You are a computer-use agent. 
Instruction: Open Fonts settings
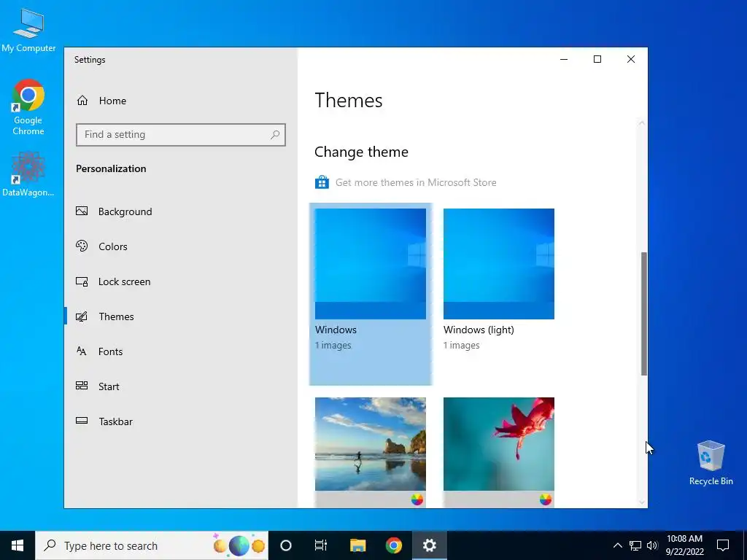[x=181, y=351]
